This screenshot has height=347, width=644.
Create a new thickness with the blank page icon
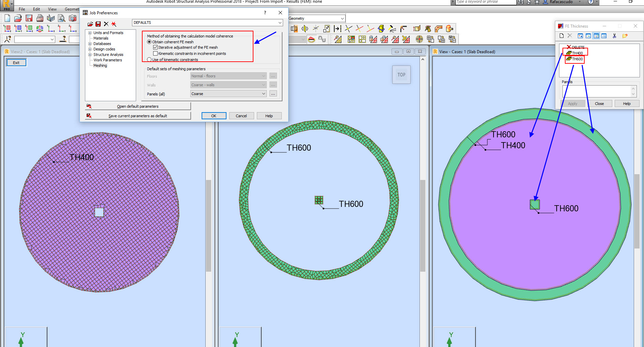tap(561, 35)
